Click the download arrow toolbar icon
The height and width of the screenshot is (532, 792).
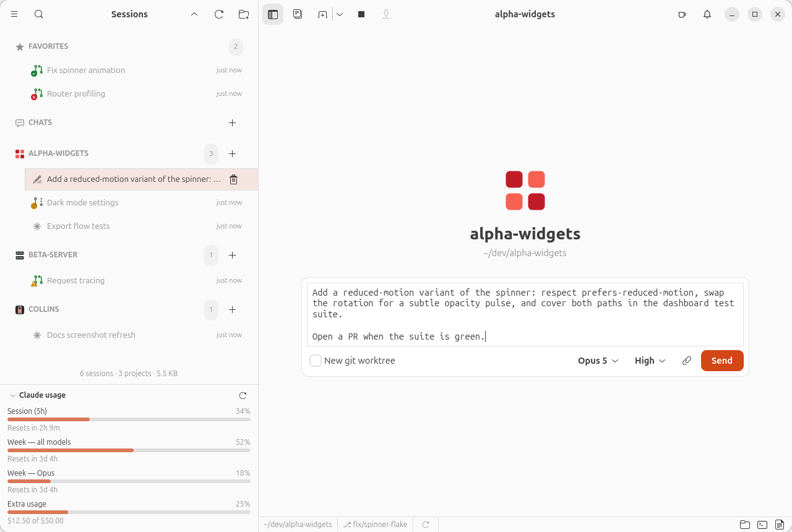coord(386,14)
